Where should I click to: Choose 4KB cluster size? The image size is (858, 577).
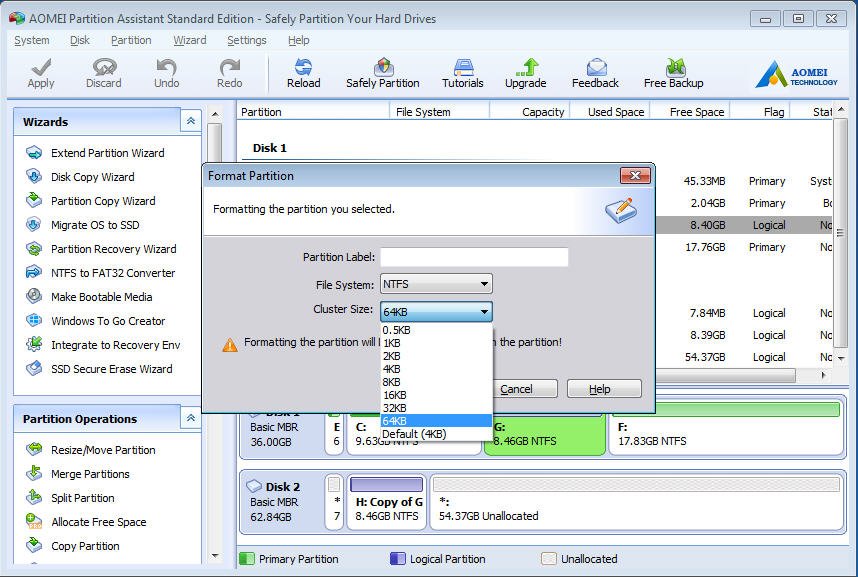coord(436,370)
